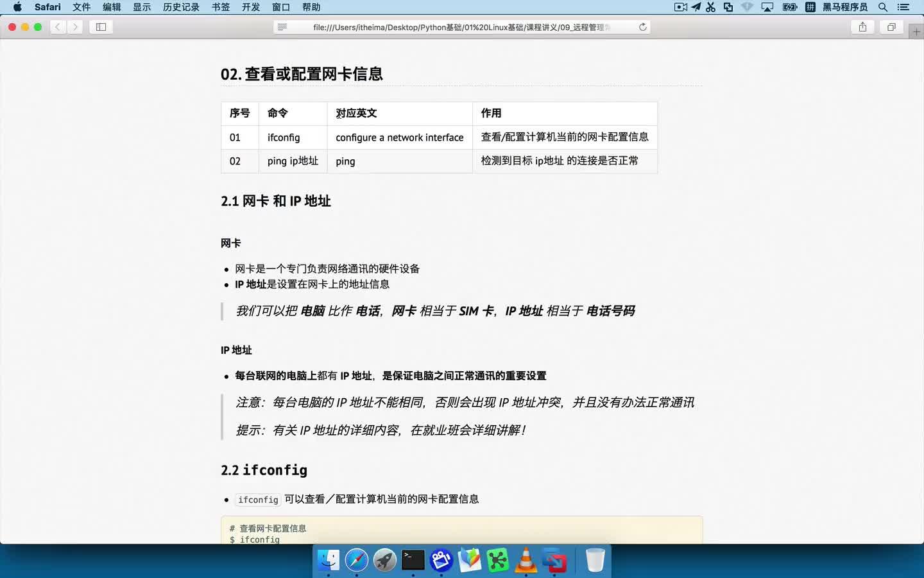The height and width of the screenshot is (578, 924).
Task: Open the 帮助 menu
Action: (311, 7)
